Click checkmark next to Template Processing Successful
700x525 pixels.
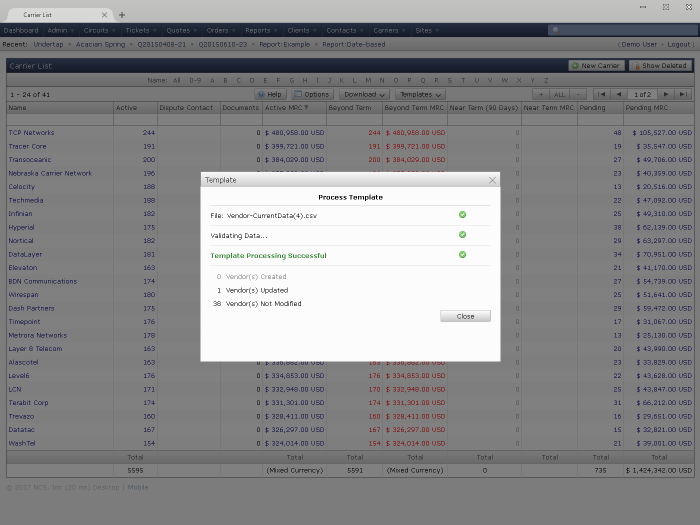[x=462, y=255]
